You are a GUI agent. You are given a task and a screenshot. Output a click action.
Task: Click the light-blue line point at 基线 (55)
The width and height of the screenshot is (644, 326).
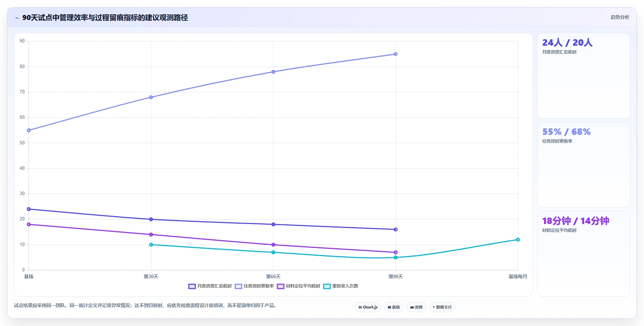click(29, 131)
